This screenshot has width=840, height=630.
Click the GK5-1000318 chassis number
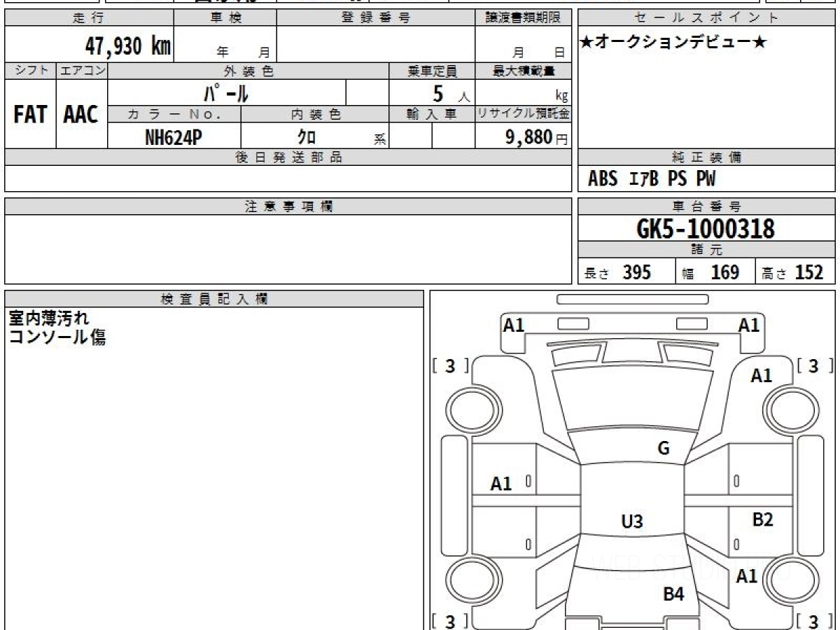pos(706,229)
